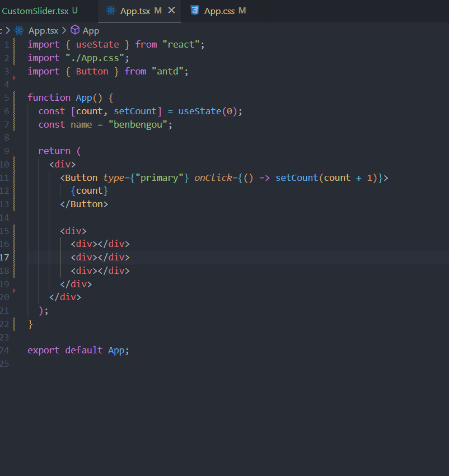
Task: Open the App.tsx breadcrumb item
Action: coord(44,31)
